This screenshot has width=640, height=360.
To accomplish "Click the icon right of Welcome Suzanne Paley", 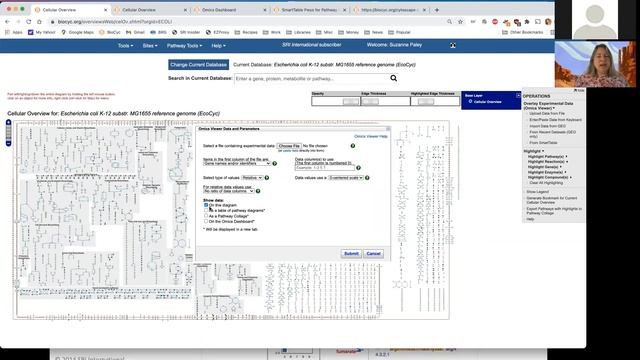I will click(453, 45).
